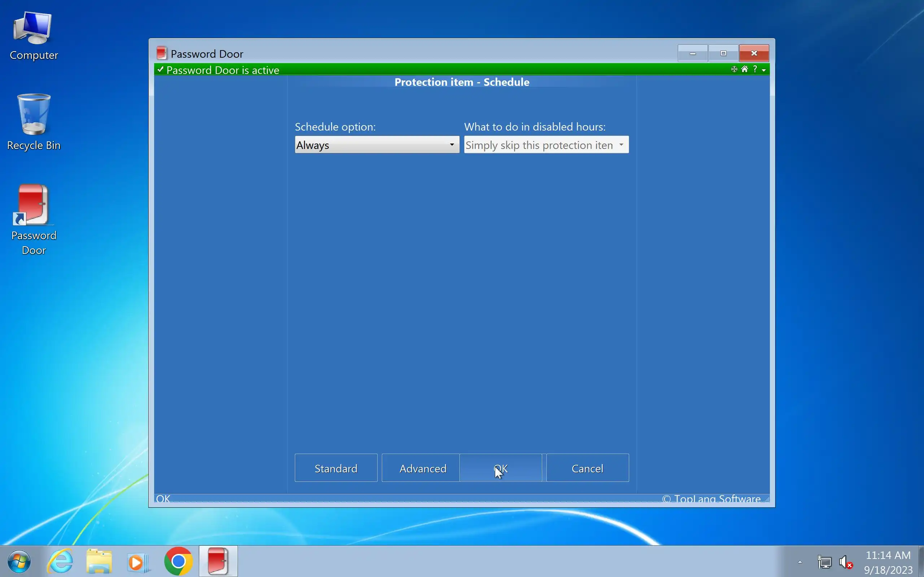Open Internet Explorer from the taskbar
Viewport: 924px width, 577px height.
click(x=60, y=561)
